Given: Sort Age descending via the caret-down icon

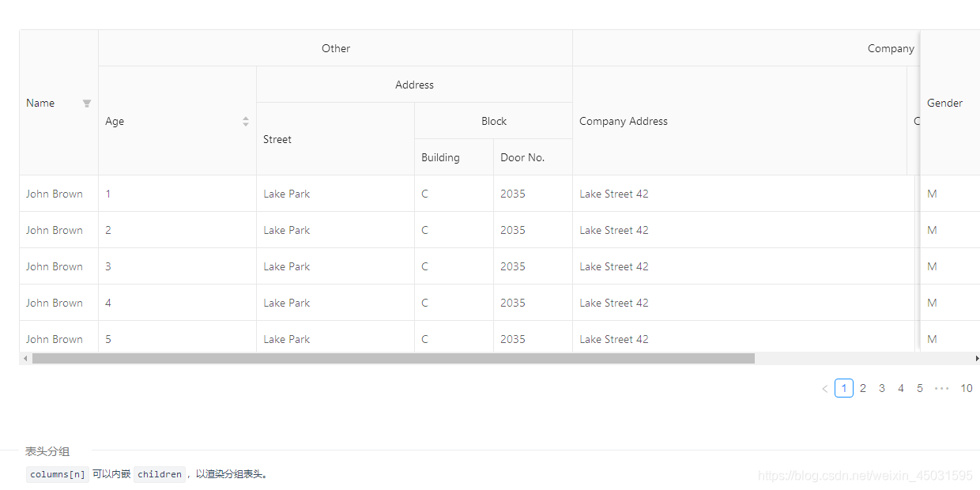Looking at the screenshot, I should click(x=246, y=124).
